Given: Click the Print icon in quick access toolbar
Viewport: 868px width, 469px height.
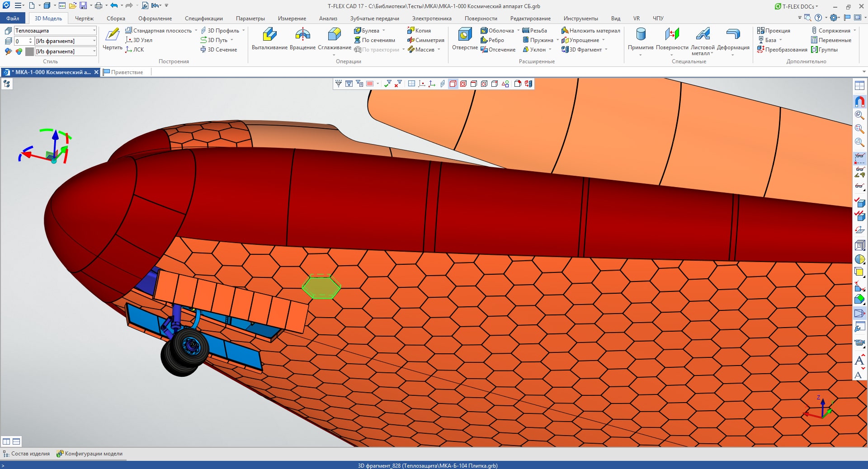Looking at the screenshot, I should point(99,6).
